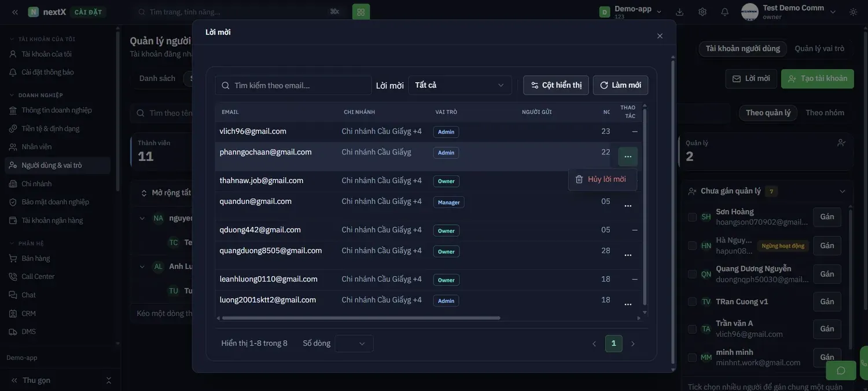Open the Lời mời status filter showing Tất cả
The height and width of the screenshot is (391, 868).
[460, 85]
